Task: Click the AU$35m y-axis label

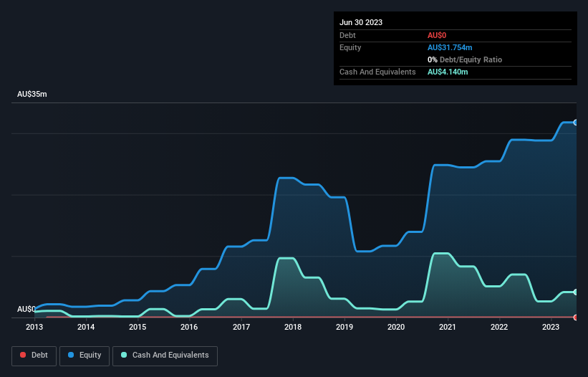Action: tap(32, 94)
